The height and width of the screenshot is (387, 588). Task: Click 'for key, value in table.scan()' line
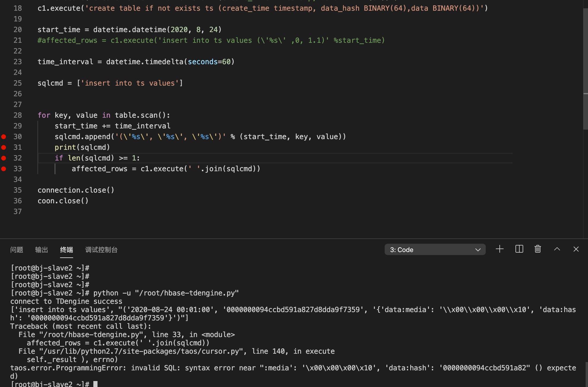(104, 115)
